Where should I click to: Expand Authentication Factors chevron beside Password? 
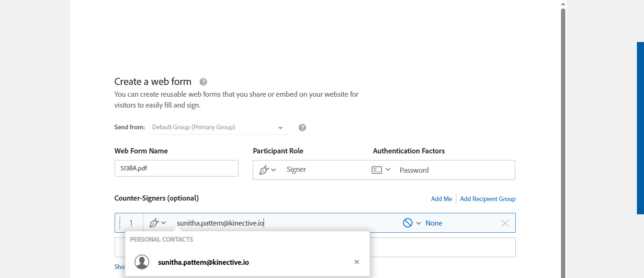(388, 170)
